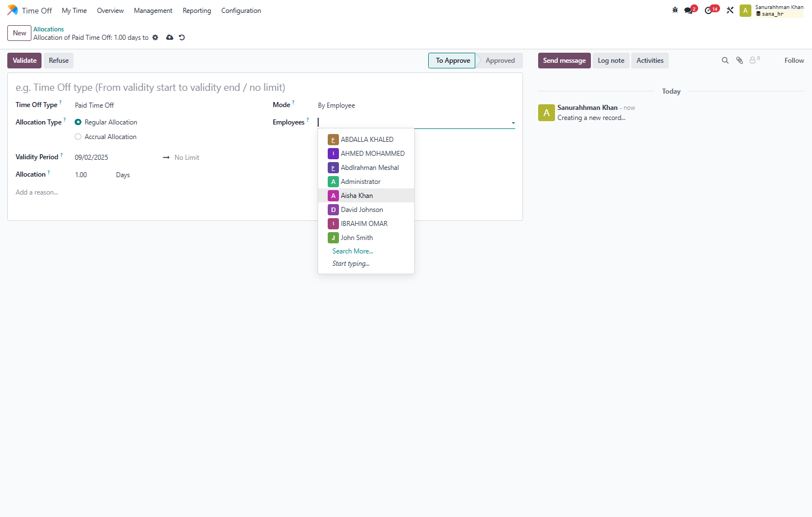Open conversations messages icon
Image resolution: width=812 pixels, height=517 pixels.
(x=689, y=10)
